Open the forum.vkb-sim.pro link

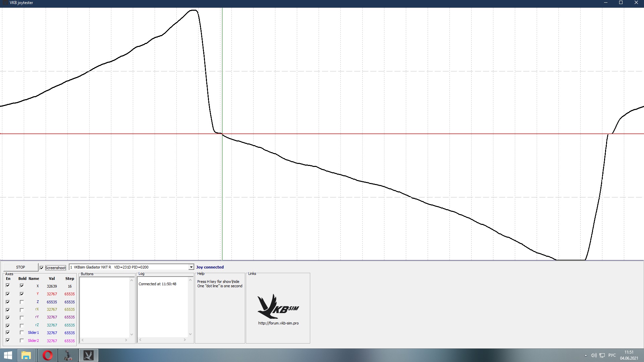278,323
